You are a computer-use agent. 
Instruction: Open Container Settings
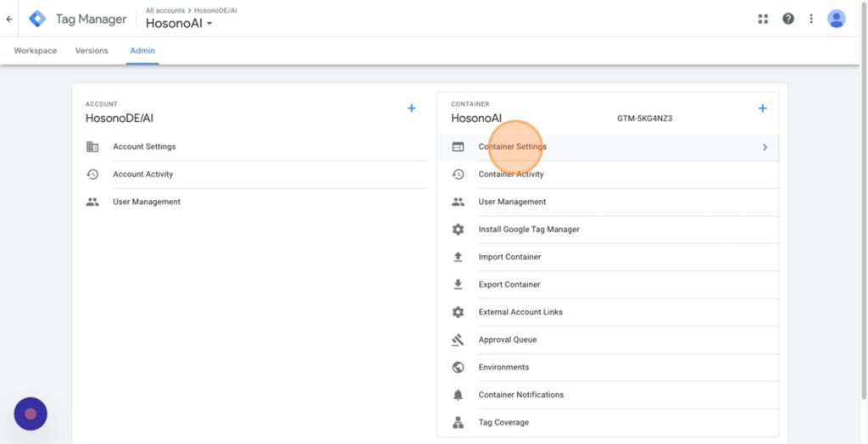coord(608,147)
